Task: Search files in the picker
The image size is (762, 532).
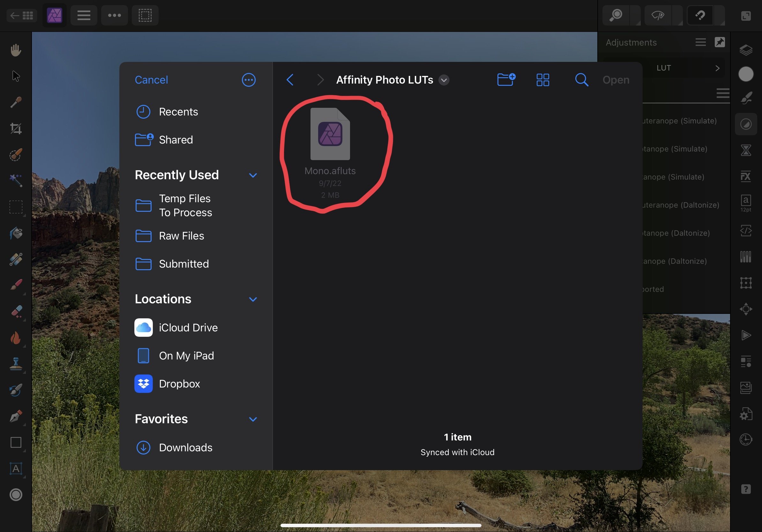Action: tap(581, 80)
